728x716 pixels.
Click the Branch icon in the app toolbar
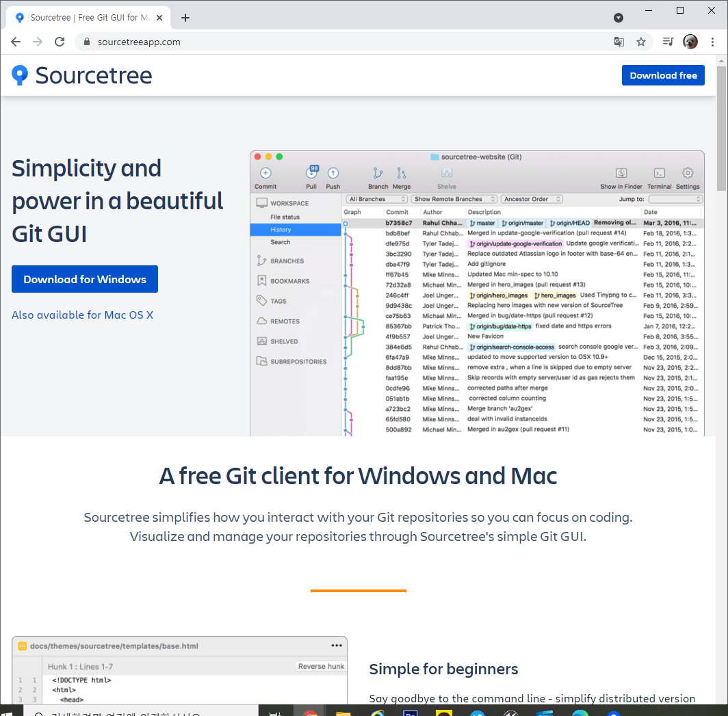(378, 173)
